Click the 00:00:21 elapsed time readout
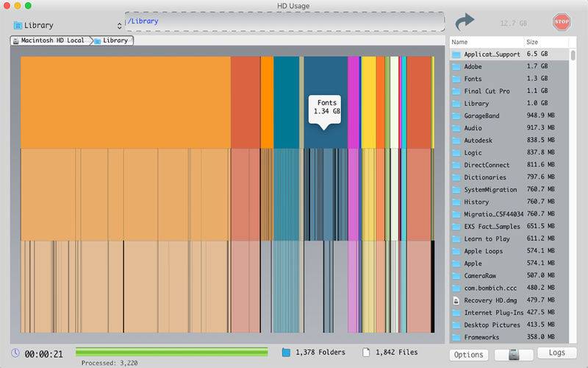Screen dimensions: 588x368 (x=43, y=354)
